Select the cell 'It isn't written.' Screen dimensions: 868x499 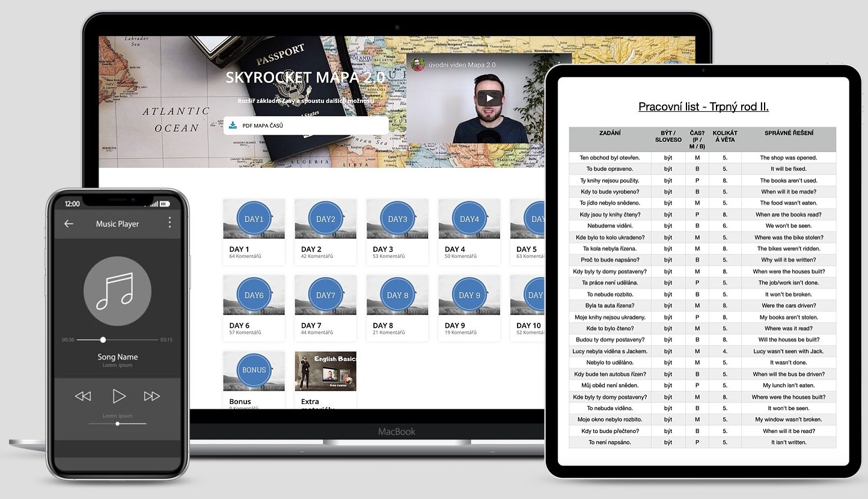[789, 442]
